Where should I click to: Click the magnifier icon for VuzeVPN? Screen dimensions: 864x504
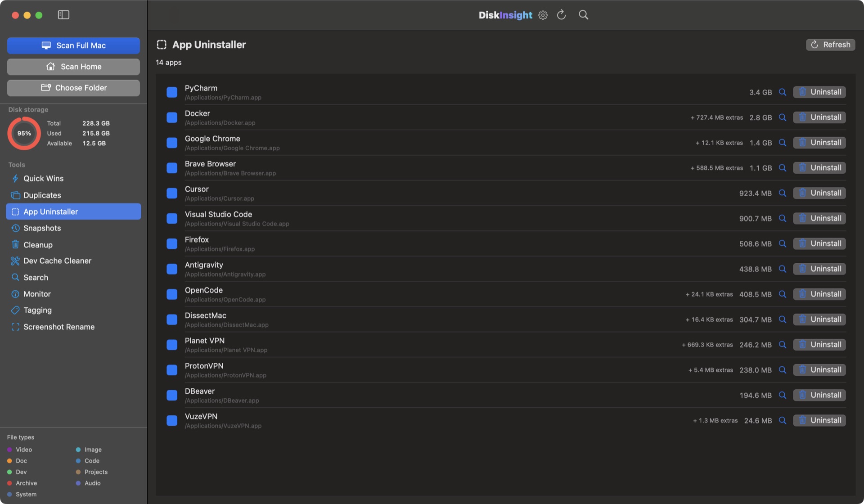783,420
